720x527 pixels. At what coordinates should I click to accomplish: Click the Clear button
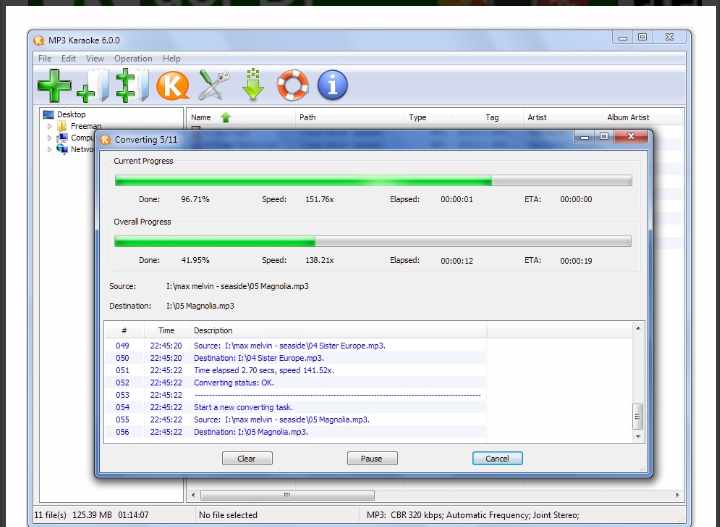[x=247, y=458]
